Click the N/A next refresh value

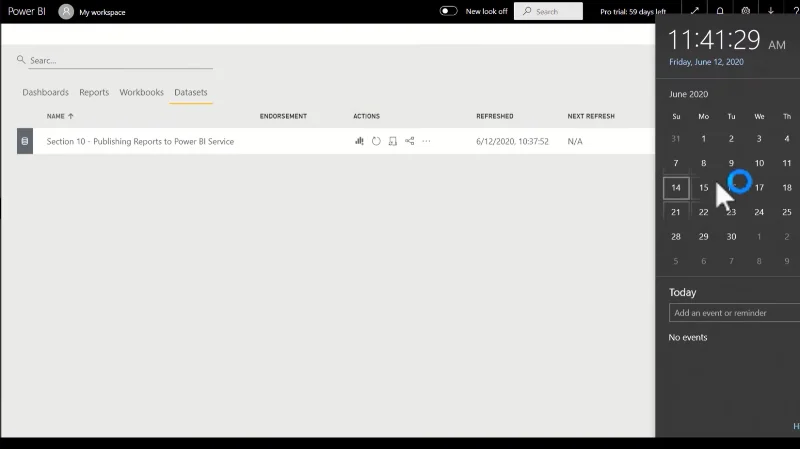pos(575,141)
